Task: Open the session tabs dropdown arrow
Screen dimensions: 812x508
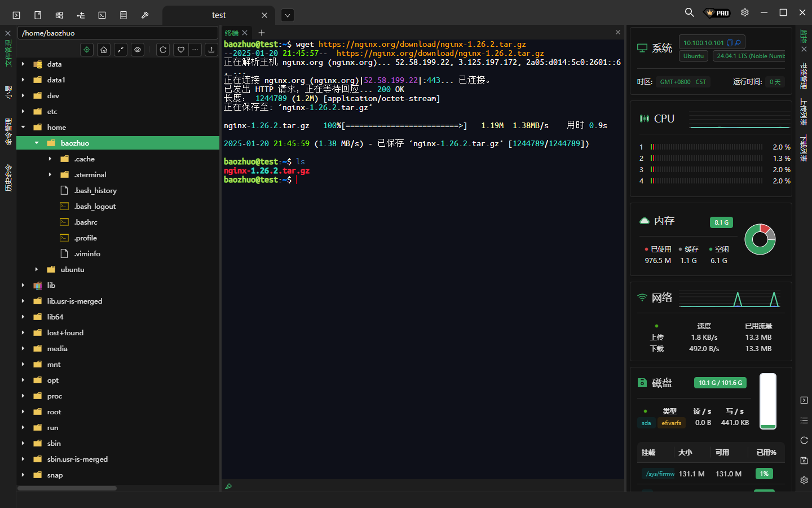Action: point(288,15)
